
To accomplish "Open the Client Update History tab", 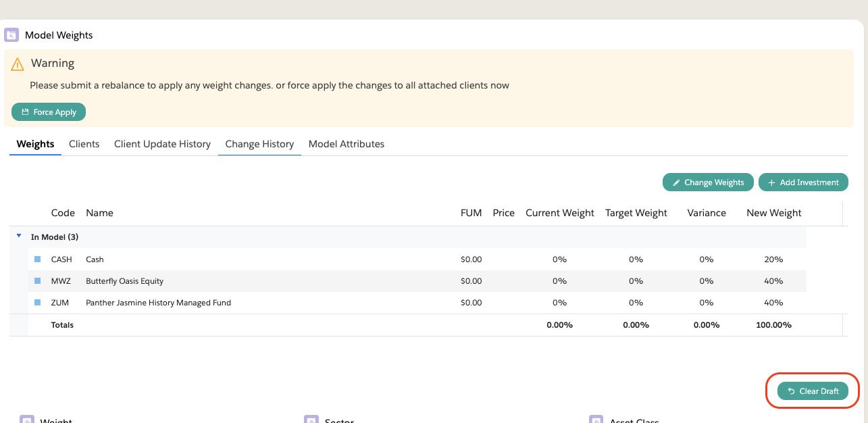I will point(162,144).
